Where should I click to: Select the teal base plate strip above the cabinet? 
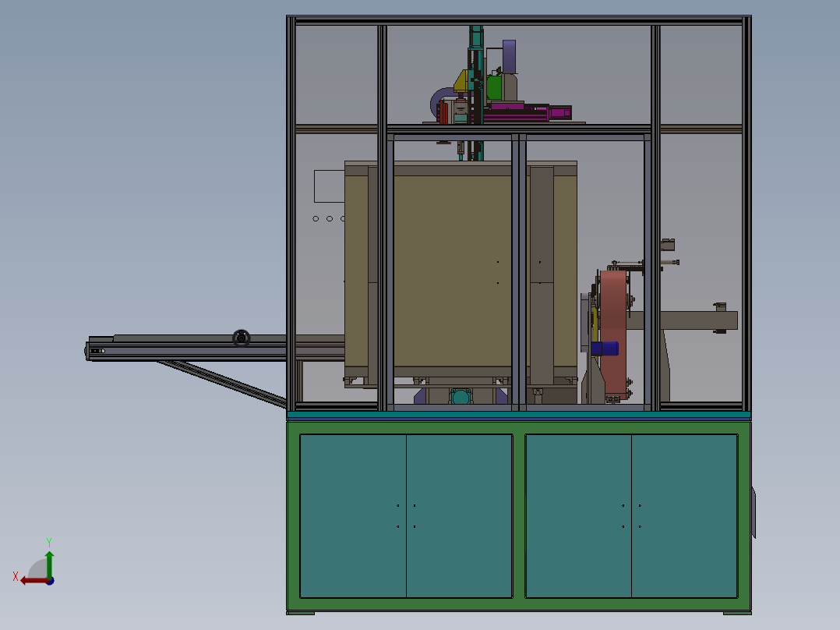click(519, 415)
